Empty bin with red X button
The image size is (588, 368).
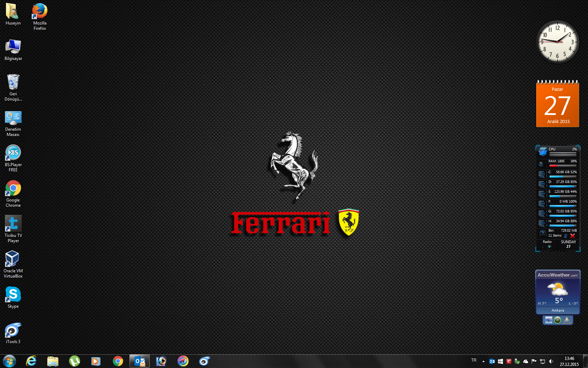[x=573, y=236]
